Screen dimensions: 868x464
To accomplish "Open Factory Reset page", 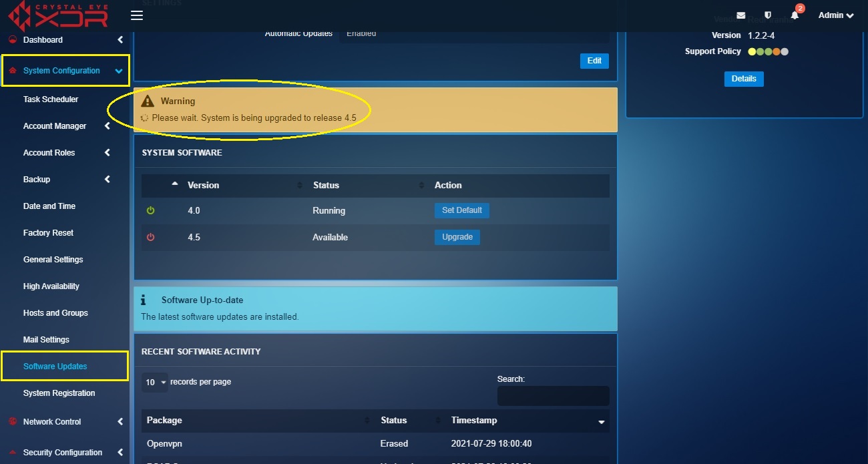I will pyautogui.click(x=48, y=233).
